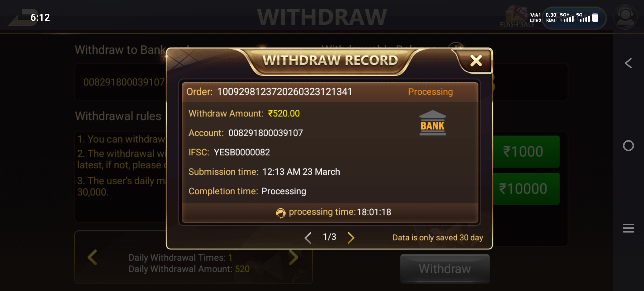Tap the order number in the record

285,92
